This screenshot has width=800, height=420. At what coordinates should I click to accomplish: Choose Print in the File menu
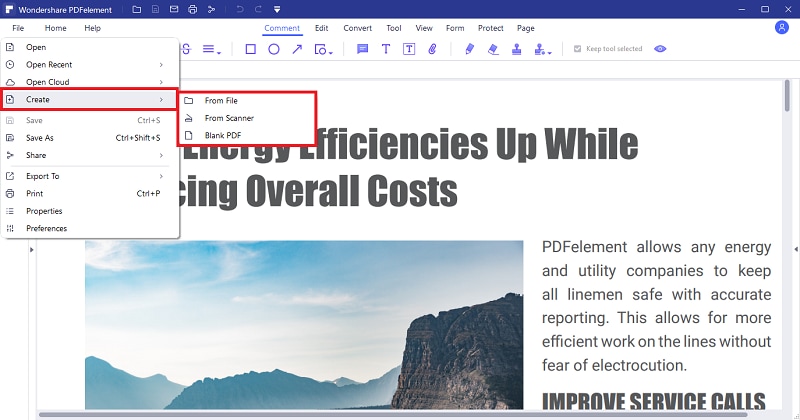click(90, 193)
